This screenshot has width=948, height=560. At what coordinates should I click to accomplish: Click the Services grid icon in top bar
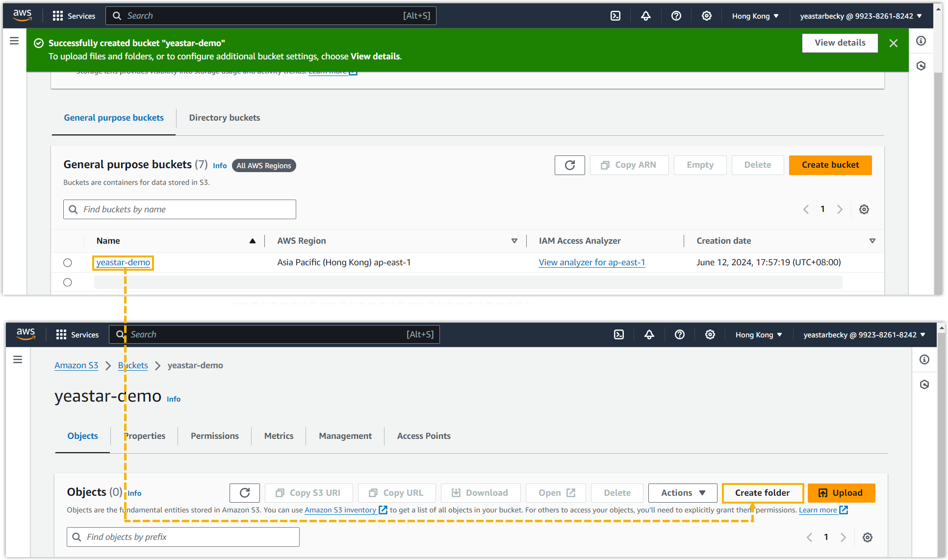[58, 16]
